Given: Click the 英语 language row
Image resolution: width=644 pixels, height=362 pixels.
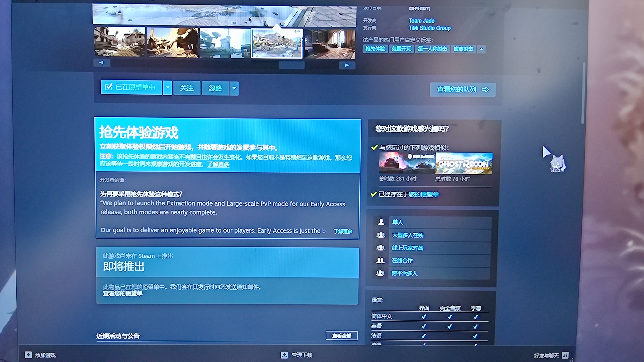Looking at the screenshot, I should [430, 326].
